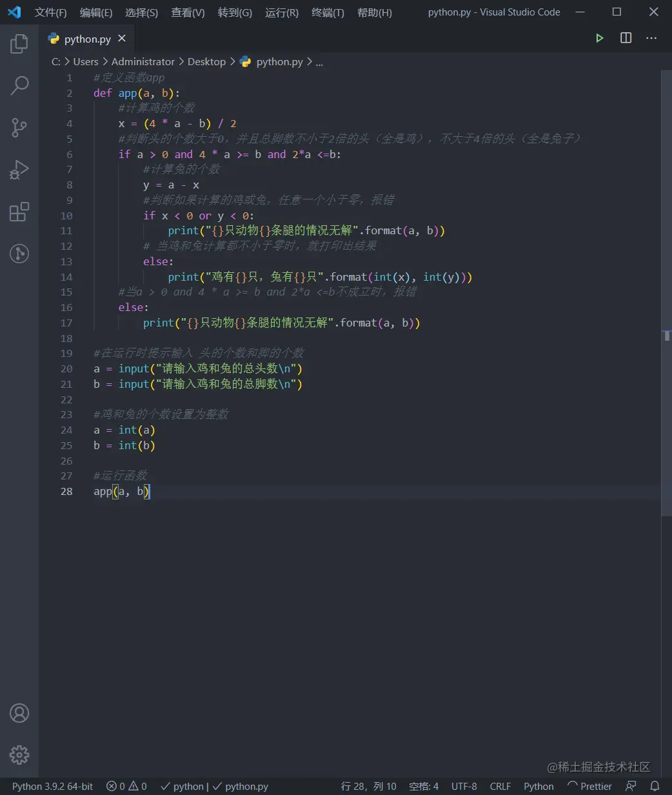Click the feedback icon in status bar
672x795 pixels.
tap(631, 786)
